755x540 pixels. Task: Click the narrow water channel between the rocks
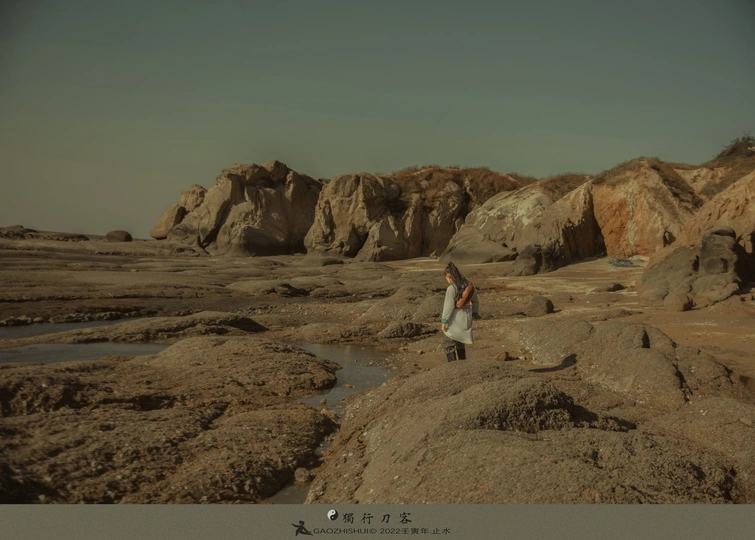pos(350,375)
